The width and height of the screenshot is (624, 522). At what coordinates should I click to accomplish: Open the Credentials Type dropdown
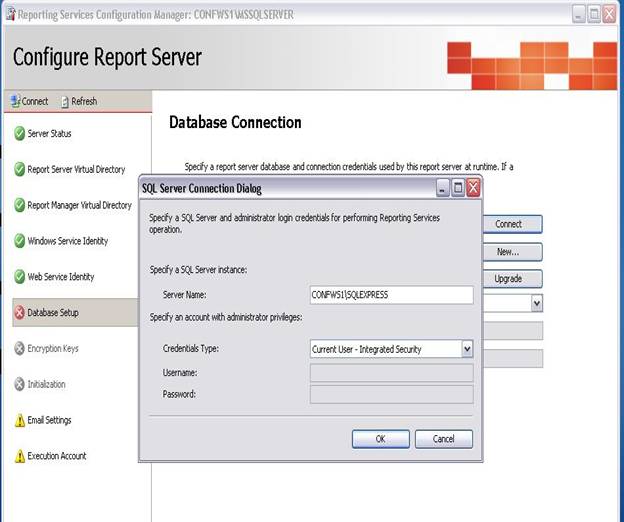coord(466,349)
